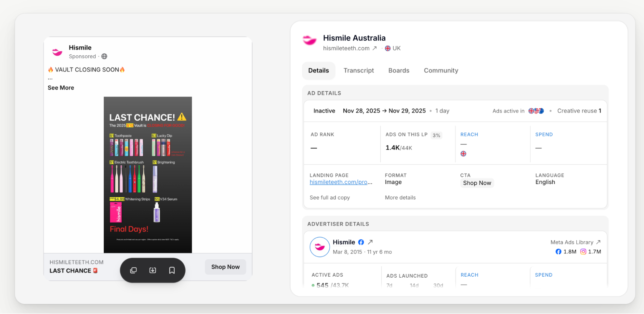Click the SPEND label in Advertiser Details
The width and height of the screenshot is (644, 314).
pyautogui.click(x=543, y=275)
